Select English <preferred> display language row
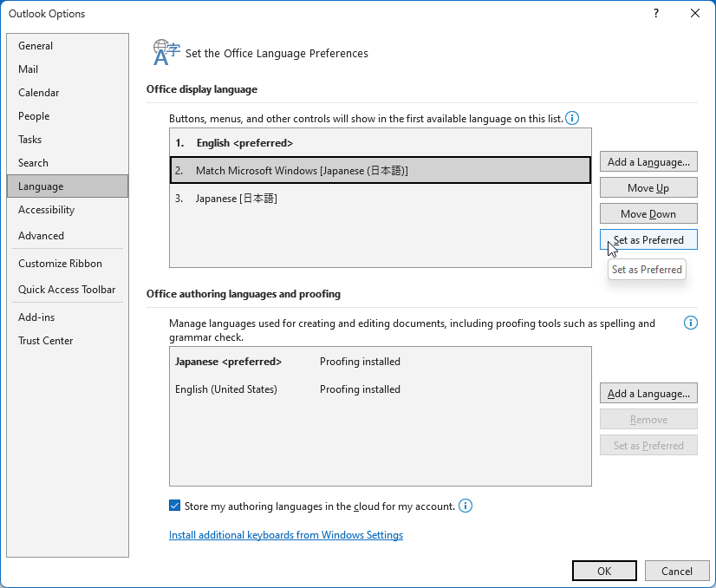This screenshot has width=716, height=588. [x=381, y=143]
